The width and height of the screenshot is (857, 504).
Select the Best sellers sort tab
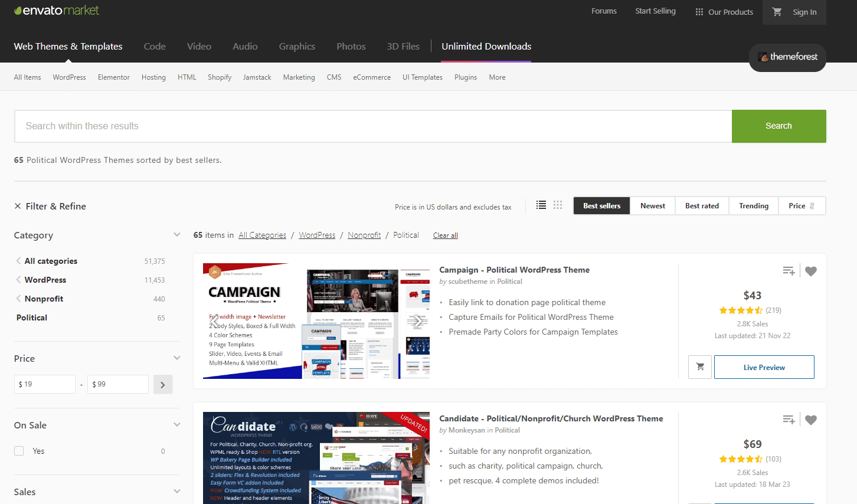point(602,206)
